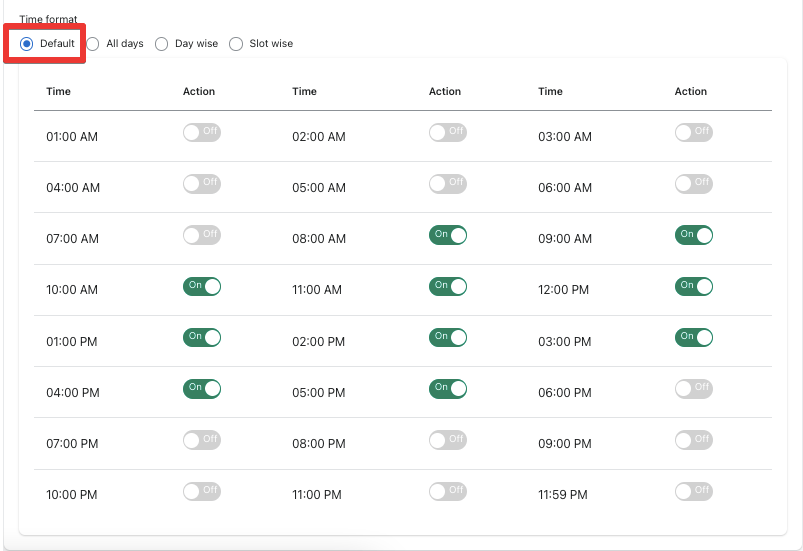The width and height of the screenshot is (803, 551).
Task: Enable the 06:00 PM time slot
Action: (x=693, y=389)
